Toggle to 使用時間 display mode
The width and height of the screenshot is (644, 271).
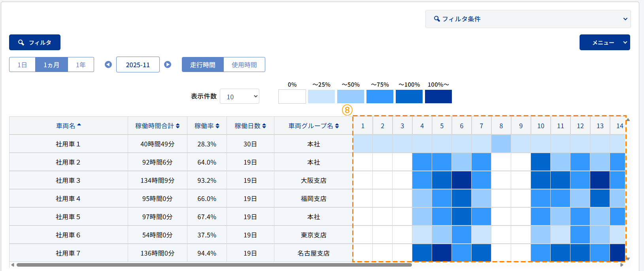tap(244, 65)
